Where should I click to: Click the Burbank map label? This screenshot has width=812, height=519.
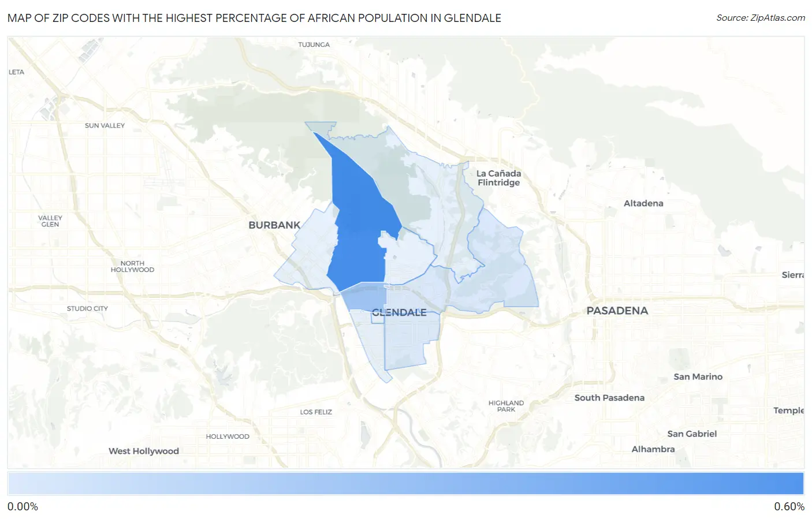(274, 225)
